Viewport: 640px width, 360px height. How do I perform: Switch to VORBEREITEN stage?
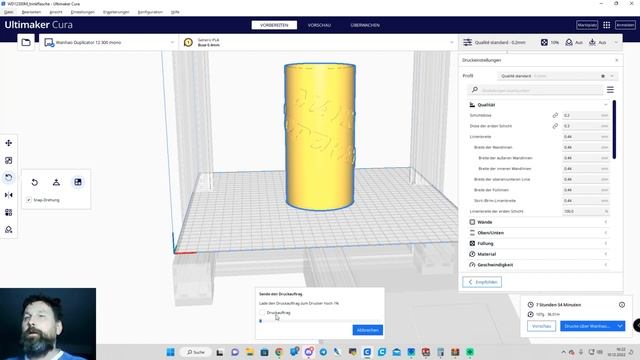[274, 25]
